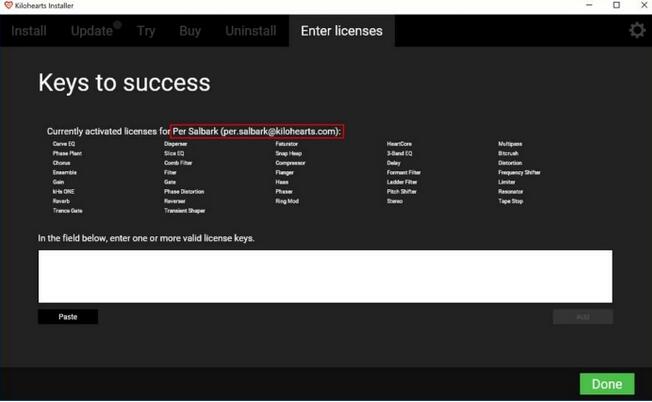Viewport: 652px width, 402px height.
Task: Click the 'Disperser' license entry
Action: coord(176,144)
